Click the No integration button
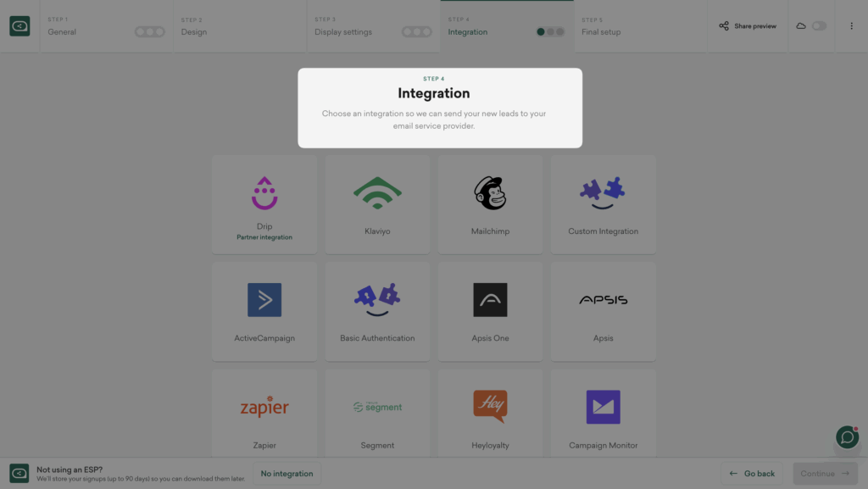868x489 pixels. click(x=287, y=474)
